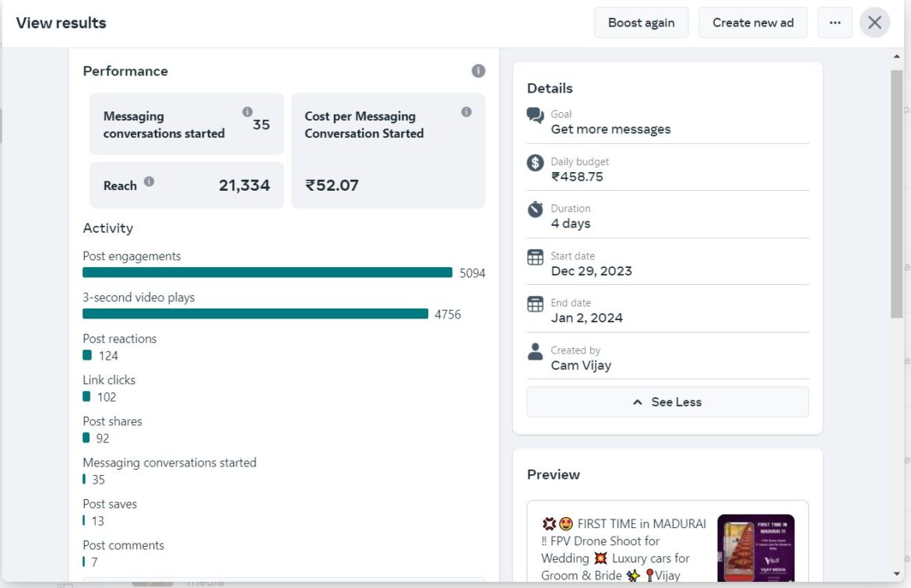
Task: Click the Goal chat bubbles icon
Action: [x=535, y=116]
